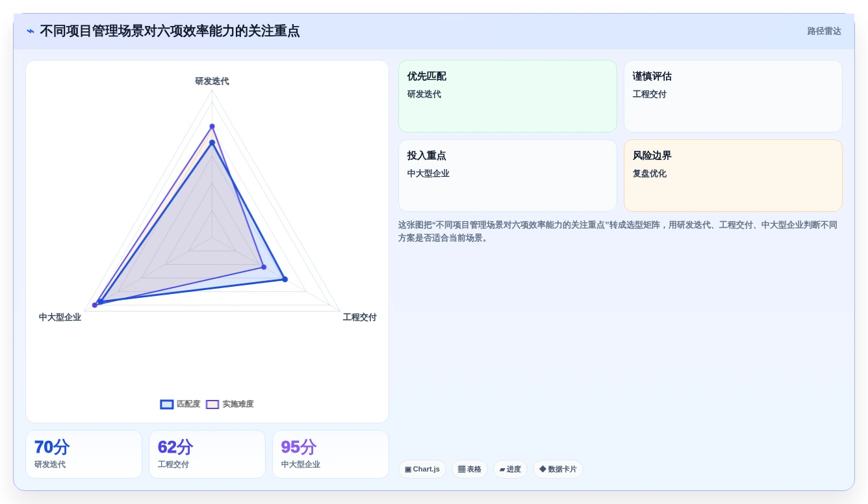Click the page title 不同项目管理场景对六项效率能力的关注重点
Image resolution: width=868 pixels, height=504 pixels.
(170, 31)
